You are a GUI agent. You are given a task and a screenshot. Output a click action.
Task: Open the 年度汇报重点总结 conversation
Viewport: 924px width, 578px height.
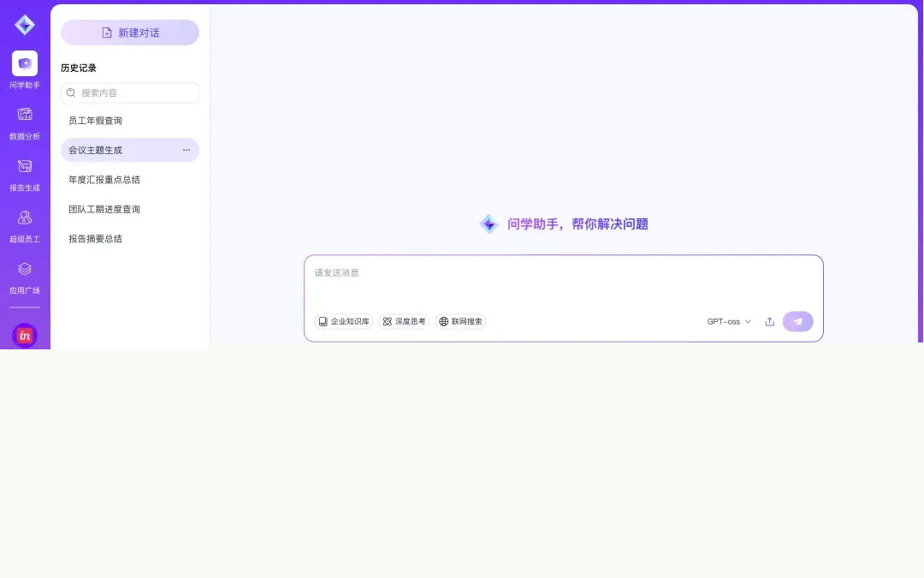[x=130, y=180]
